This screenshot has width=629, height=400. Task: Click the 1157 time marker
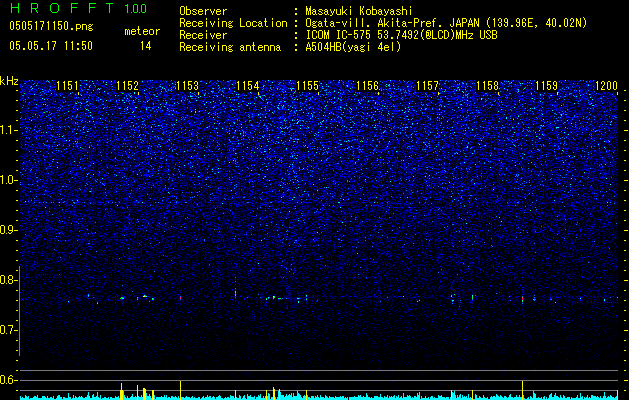428,85
